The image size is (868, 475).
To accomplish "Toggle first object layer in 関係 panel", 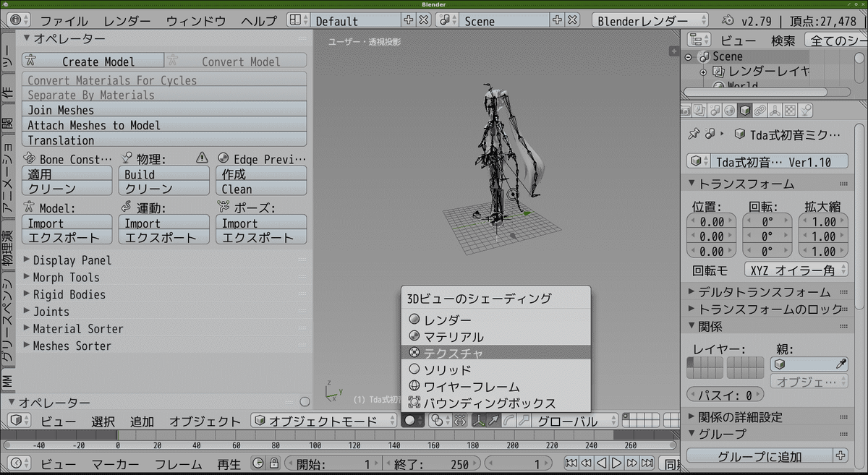I will 690,361.
